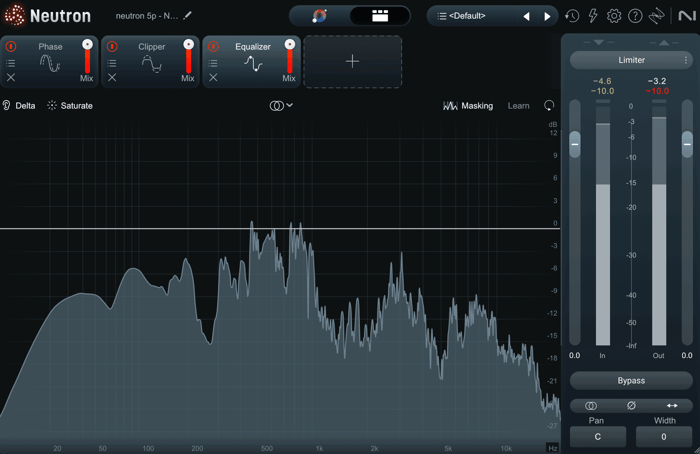Image resolution: width=700 pixels, height=454 pixels.
Task: Open Equalizer module presets list icon
Action: click(213, 63)
